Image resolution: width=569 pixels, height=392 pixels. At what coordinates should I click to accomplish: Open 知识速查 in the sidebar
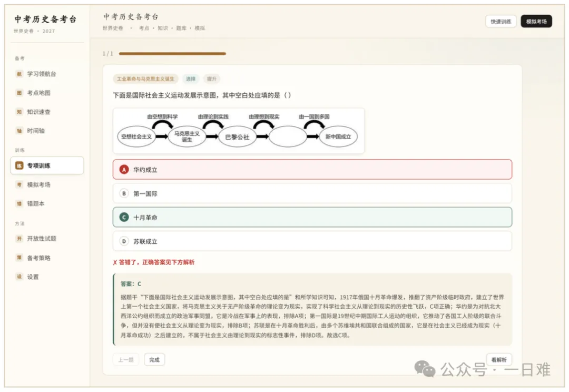tap(47, 112)
